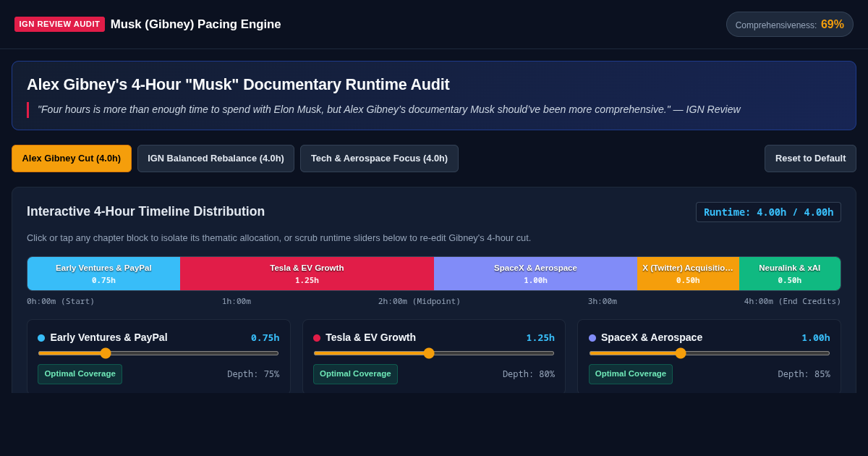This screenshot has height=456, width=868.
Task: Click the Comprehensiveness 69% indicator
Action: coord(790,25)
